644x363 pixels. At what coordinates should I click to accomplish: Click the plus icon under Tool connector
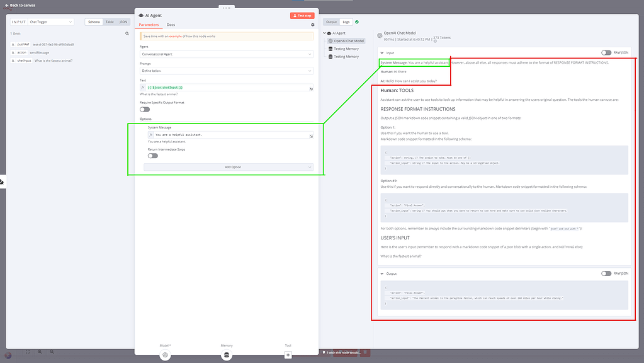288,355
